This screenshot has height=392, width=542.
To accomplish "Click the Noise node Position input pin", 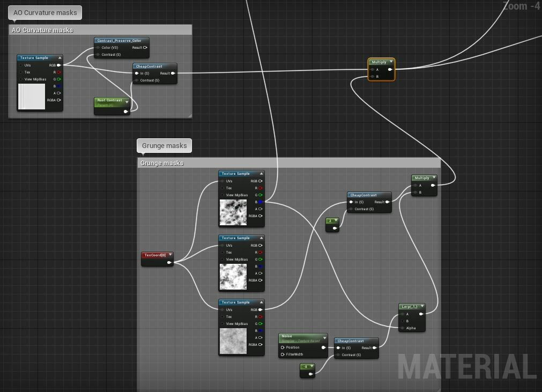I will (x=283, y=347).
